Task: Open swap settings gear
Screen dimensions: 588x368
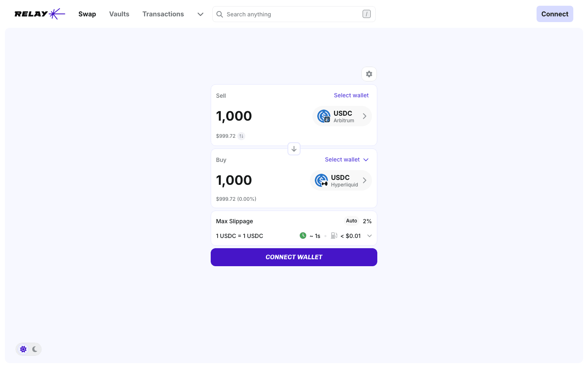Action: click(369, 74)
